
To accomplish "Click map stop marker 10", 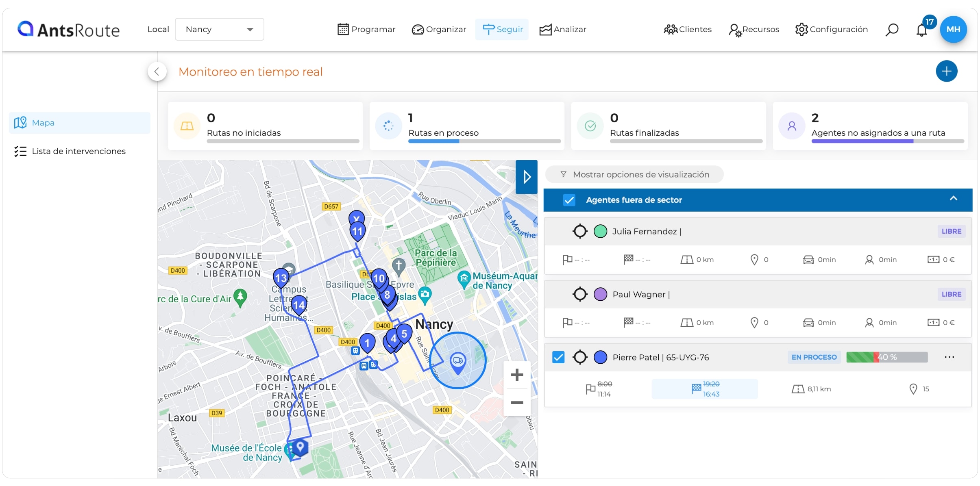I will [x=379, y=278].
